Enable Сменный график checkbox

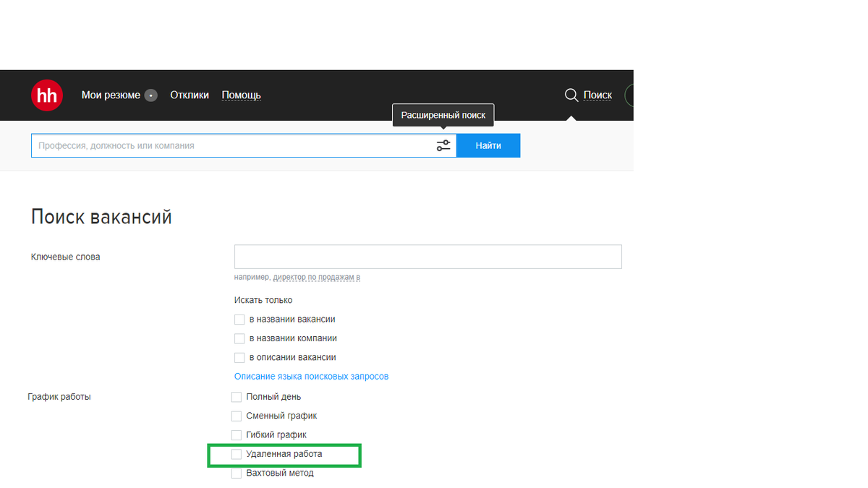click(237, 416)
